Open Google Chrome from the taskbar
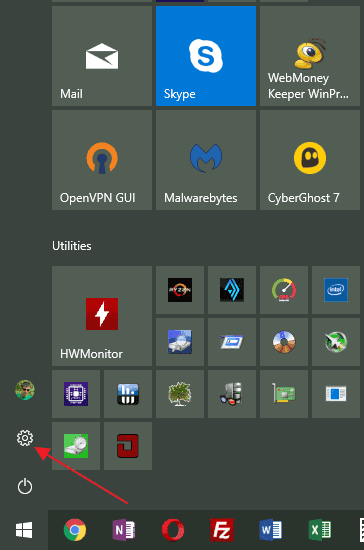This screenshot has height=550, width=364. tap(75, 530)
